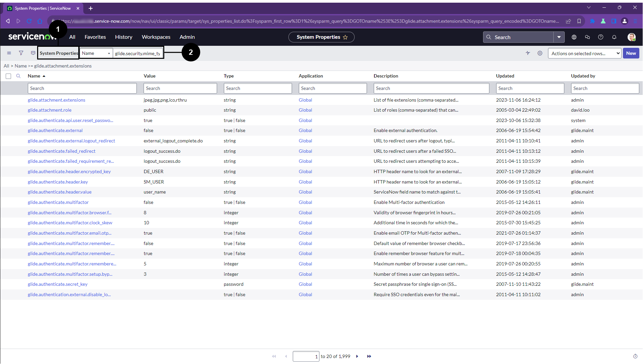Open the Workspaces menu
This screenshot has height=364, width=643.
click(156, 37)
